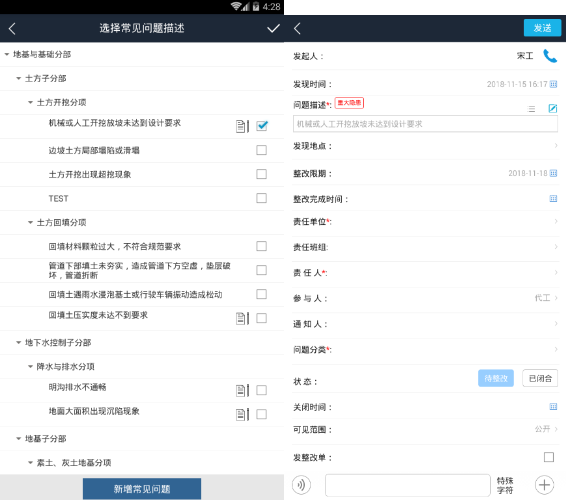Image resolution: width=570 pixels, height=500 pixels.
Task: Collapse 地基与基础分部 node
Action: (x=7, y=55)
